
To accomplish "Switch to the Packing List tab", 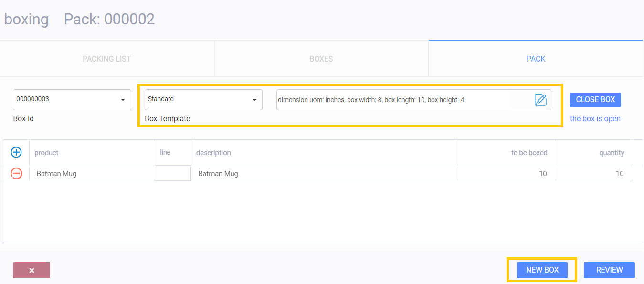I will click(106, 59).
